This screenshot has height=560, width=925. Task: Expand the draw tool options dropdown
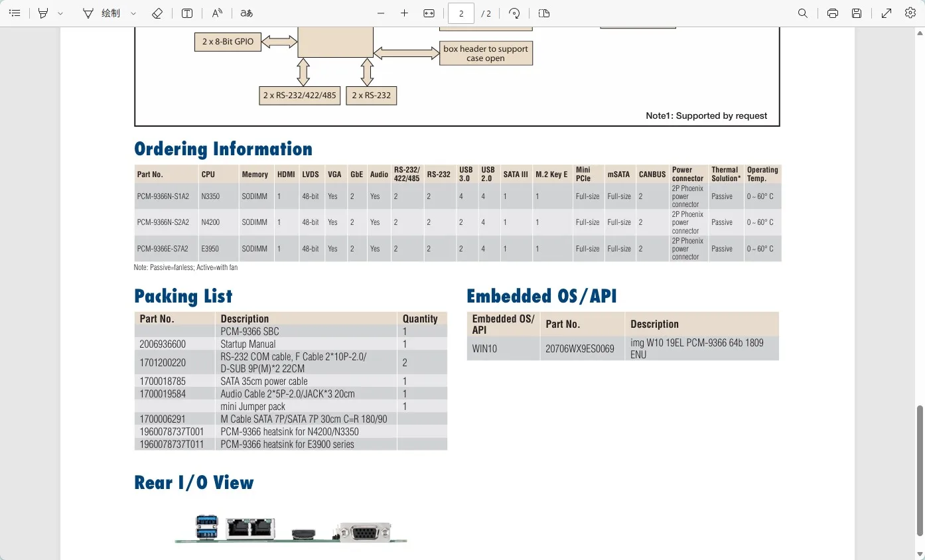133,13
